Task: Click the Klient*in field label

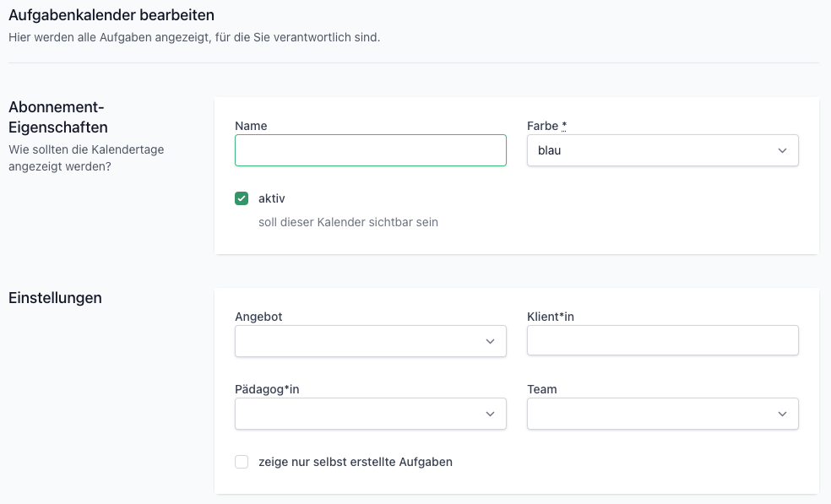Action: tap(551, 317)
